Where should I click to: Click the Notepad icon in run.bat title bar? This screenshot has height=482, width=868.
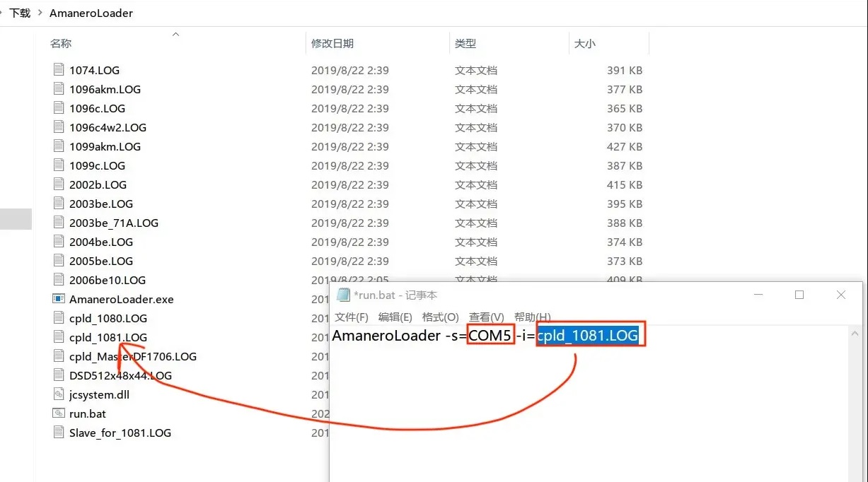[343, 295]
